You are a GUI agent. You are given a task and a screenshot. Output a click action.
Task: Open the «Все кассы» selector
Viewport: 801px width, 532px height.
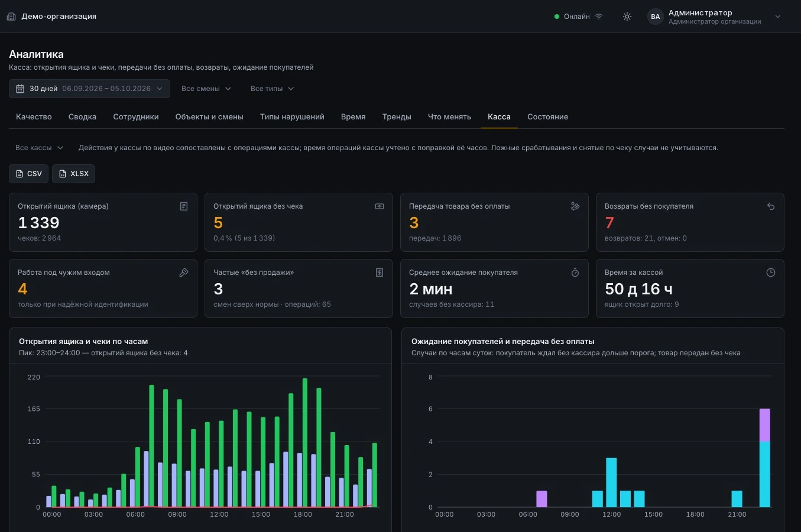39,148
